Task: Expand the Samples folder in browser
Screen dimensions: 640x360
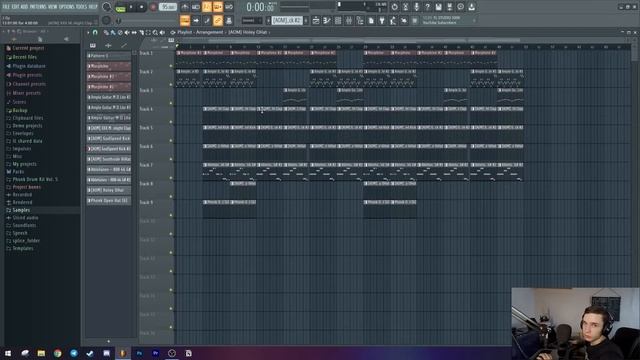Action: pos(21,210)
